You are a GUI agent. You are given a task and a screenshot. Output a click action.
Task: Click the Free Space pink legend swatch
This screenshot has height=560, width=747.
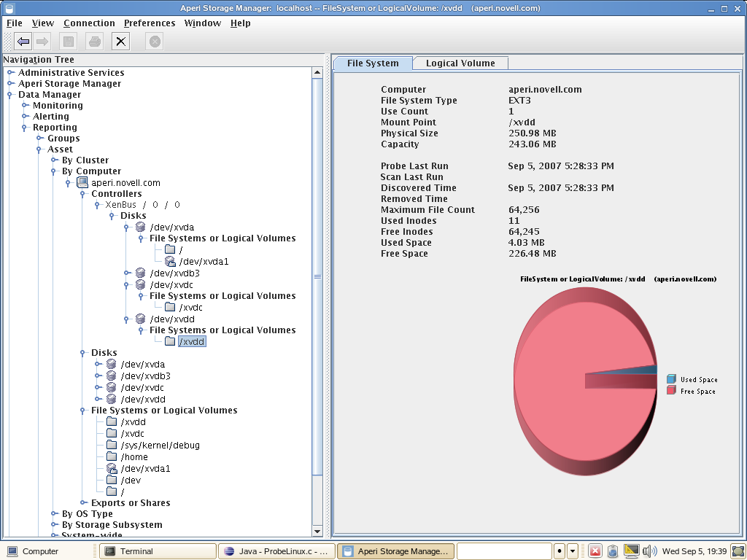pos(671,390)
